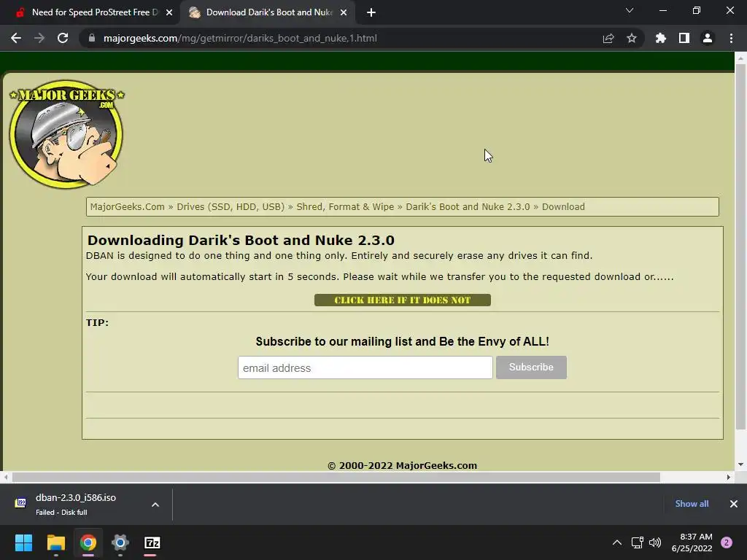Open 7-Zip from the taskbar
The width and height of the screenshot is (747, 560).
tap(152, 542)
